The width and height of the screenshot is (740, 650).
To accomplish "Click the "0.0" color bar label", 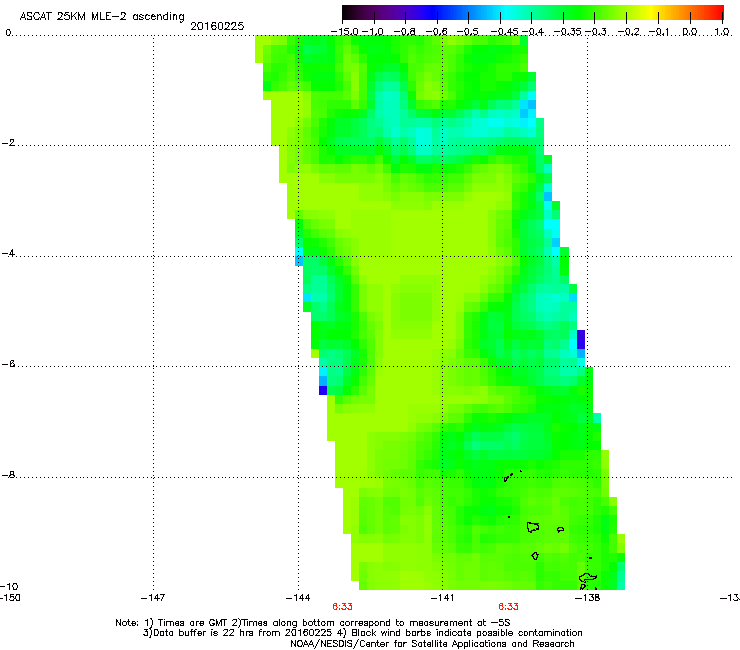I will [690, 32].
